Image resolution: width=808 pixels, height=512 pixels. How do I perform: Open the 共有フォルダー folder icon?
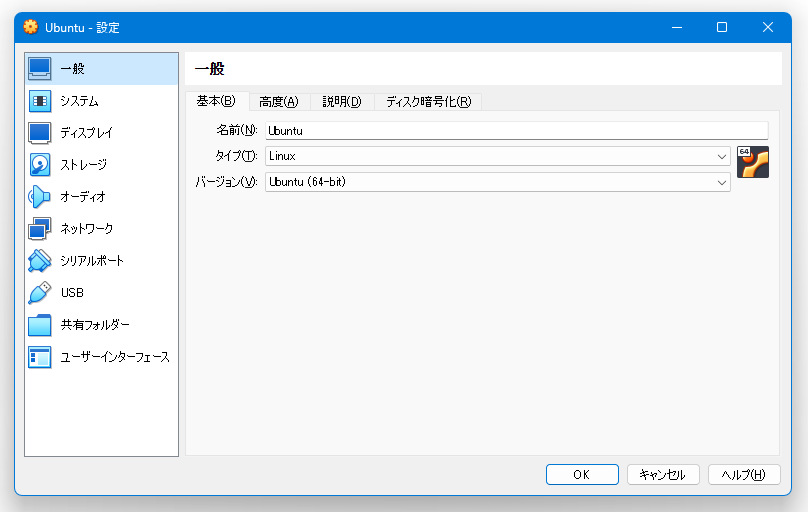[x=40, y=325]
